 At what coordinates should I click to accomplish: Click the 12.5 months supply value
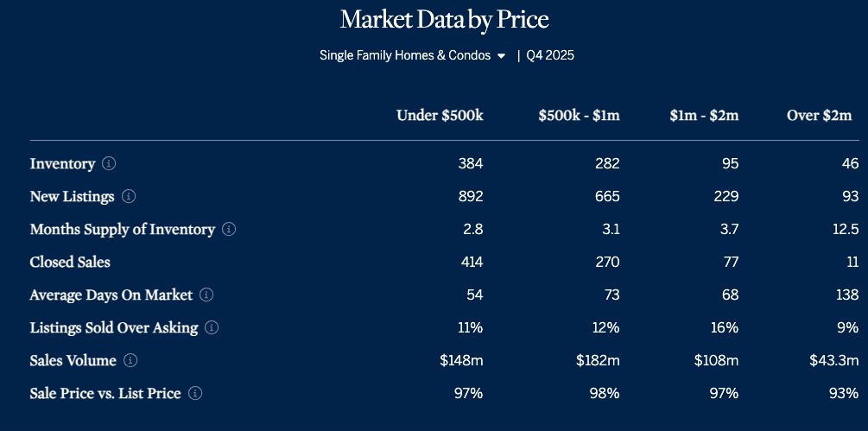tap(842, 229)
